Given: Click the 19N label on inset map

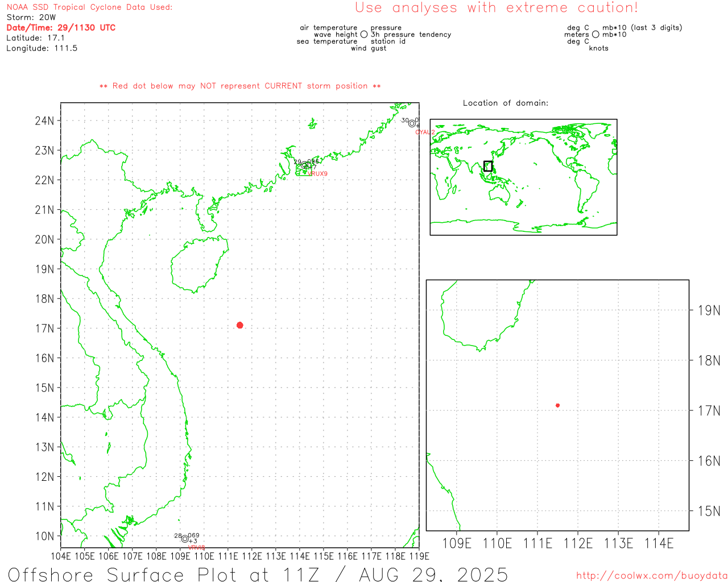Looking at the screenshot, I should 709,310.
